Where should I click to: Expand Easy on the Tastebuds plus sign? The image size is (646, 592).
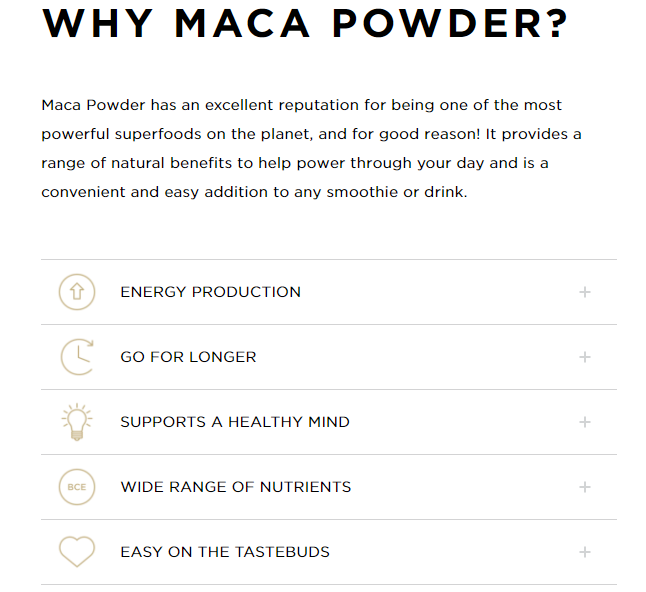[585, 552]
